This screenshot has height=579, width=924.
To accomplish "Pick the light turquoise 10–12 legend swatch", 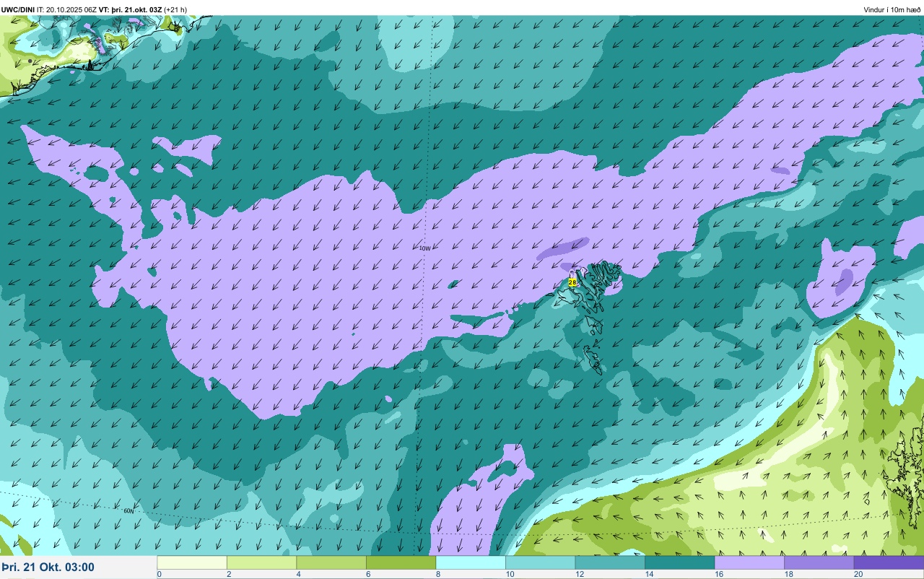I will click(540, 562).
